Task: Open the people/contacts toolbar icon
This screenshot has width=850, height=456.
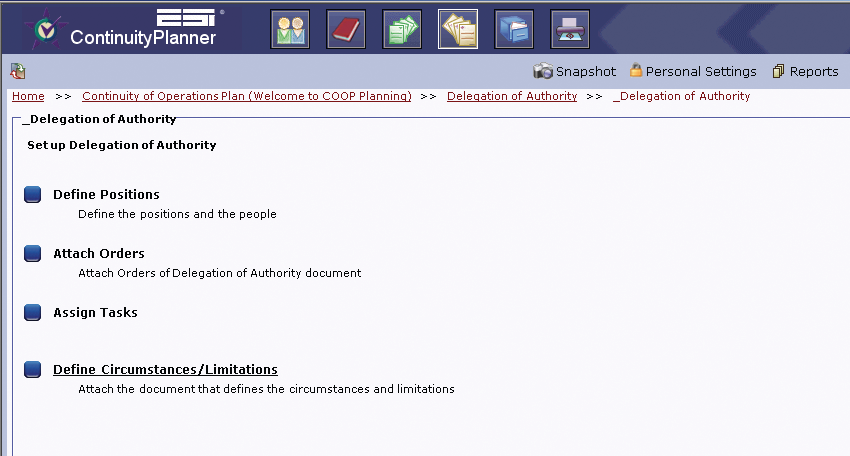Action: (290, 29)
